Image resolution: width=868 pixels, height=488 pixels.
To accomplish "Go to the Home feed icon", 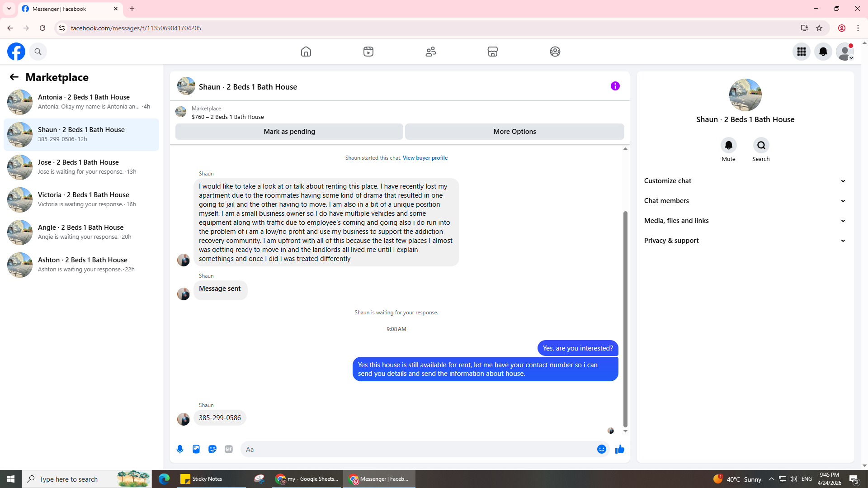I will (306, 52).
